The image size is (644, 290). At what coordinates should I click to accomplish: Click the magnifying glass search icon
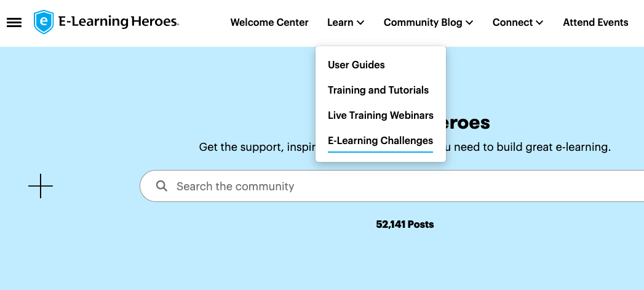pyautogui.click(x=162, y=186)
